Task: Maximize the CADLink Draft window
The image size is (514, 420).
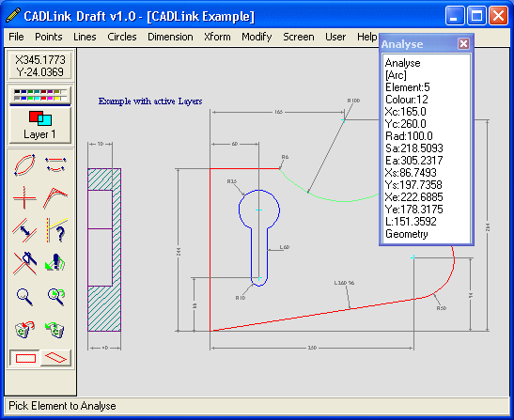Action: (476, 15)
